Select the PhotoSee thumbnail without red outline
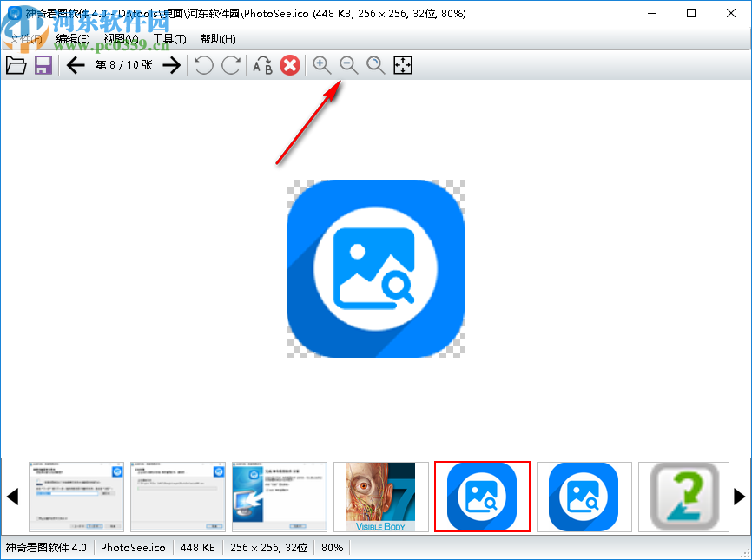 click(584, 497)
